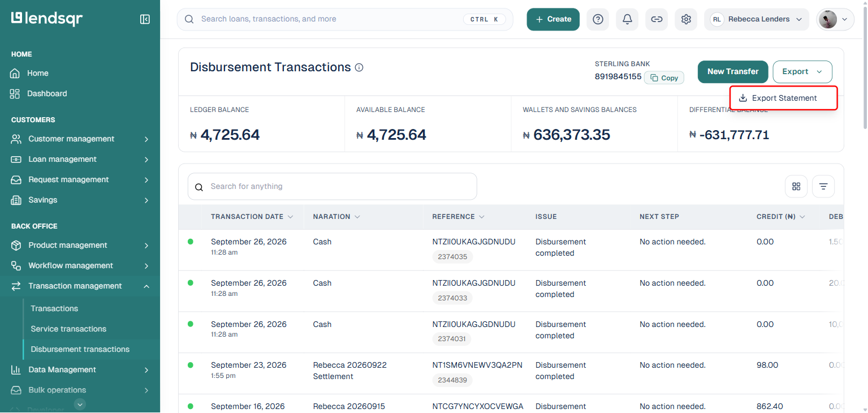Switch to grid view icon
The width and height of the screenshot is (868, 413).
(796, 186)
